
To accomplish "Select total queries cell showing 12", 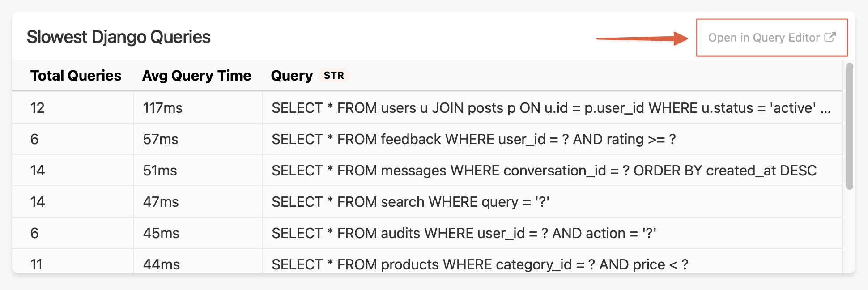I will [38, 108].
